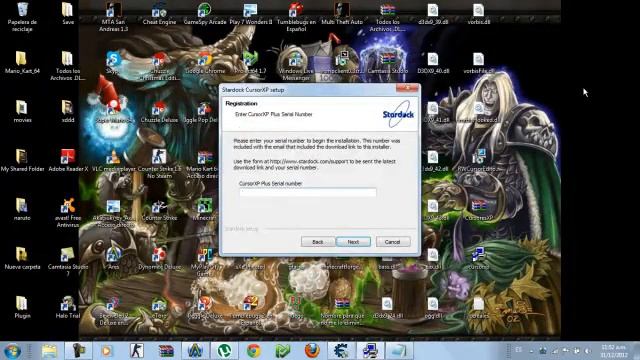Open Google Chrome from the taskbar
Screen dimensions: 640x360
pyautogui.click(x=253, y=351)
